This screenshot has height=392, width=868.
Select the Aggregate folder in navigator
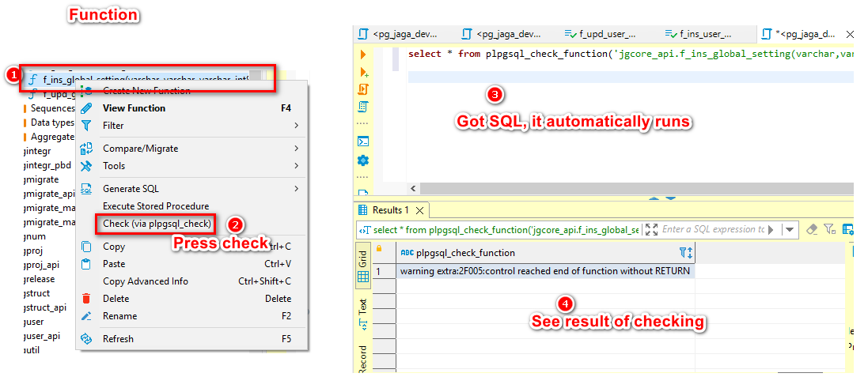(x=52, y=137)
